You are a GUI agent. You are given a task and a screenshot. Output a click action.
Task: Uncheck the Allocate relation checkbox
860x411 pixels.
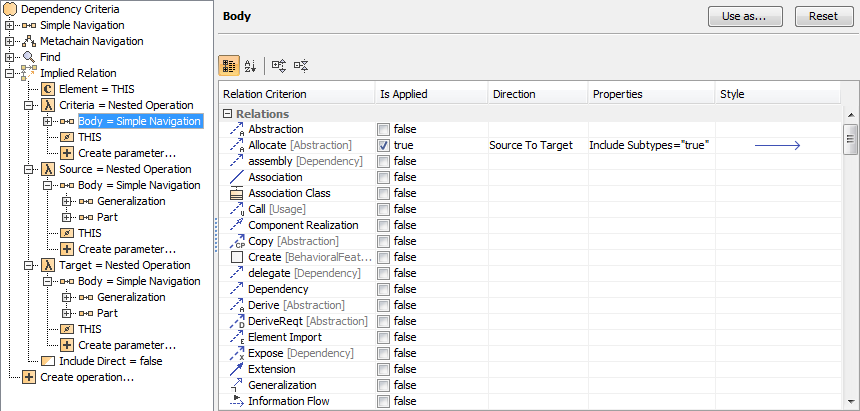384,145
